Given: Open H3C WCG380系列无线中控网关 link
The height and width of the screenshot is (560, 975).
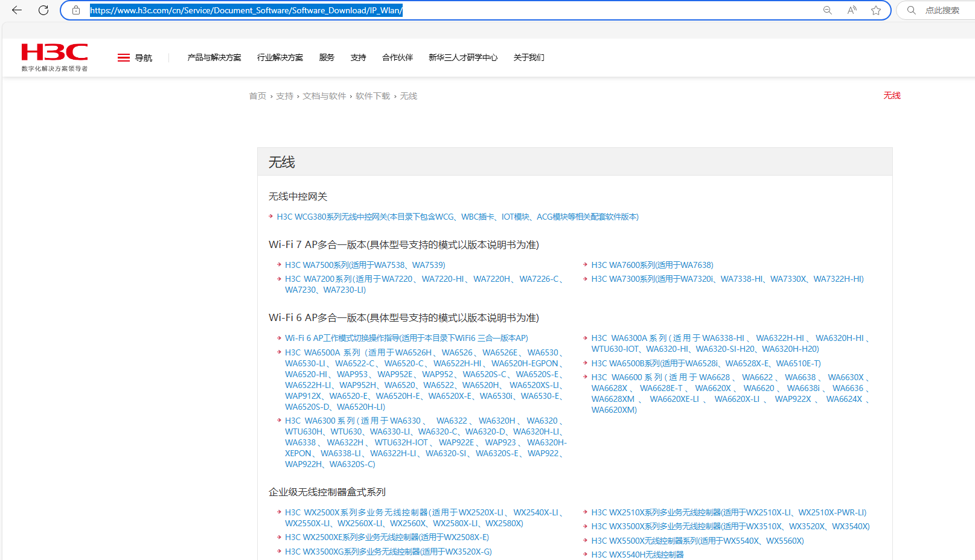Looking at the screenshot, I should click(x=458, y=217).
